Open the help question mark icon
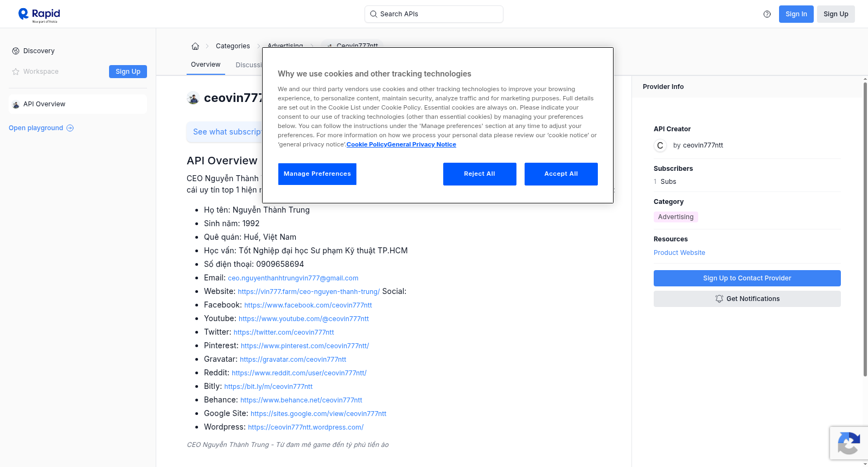The height and width of the screenshot is (467, 868). click(767, 14)
